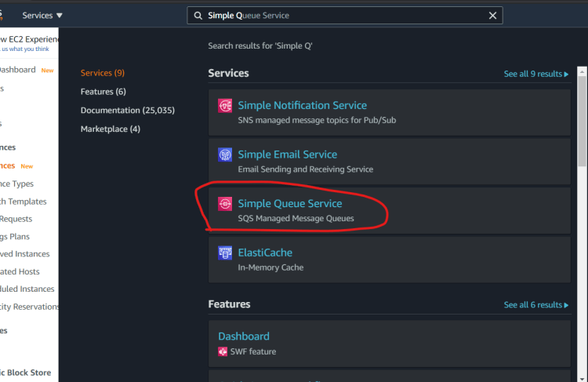Open Launch Templates in sidebar
Image resolution: width=588 pixels, height=382 pixels.
pos(24,202)
